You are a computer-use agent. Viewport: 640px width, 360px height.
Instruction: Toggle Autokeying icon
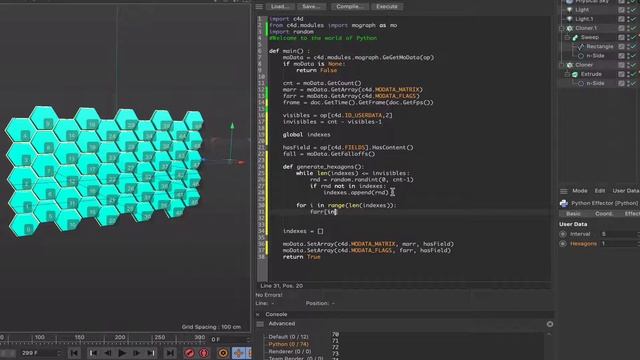[x=204, y=353]
